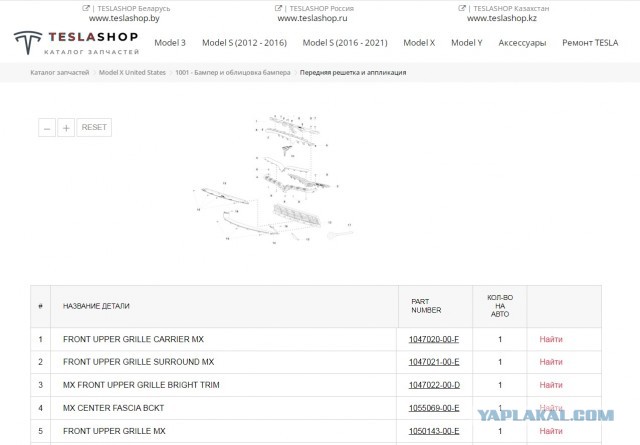Click the Tesla Shop logo

(76, 42)
